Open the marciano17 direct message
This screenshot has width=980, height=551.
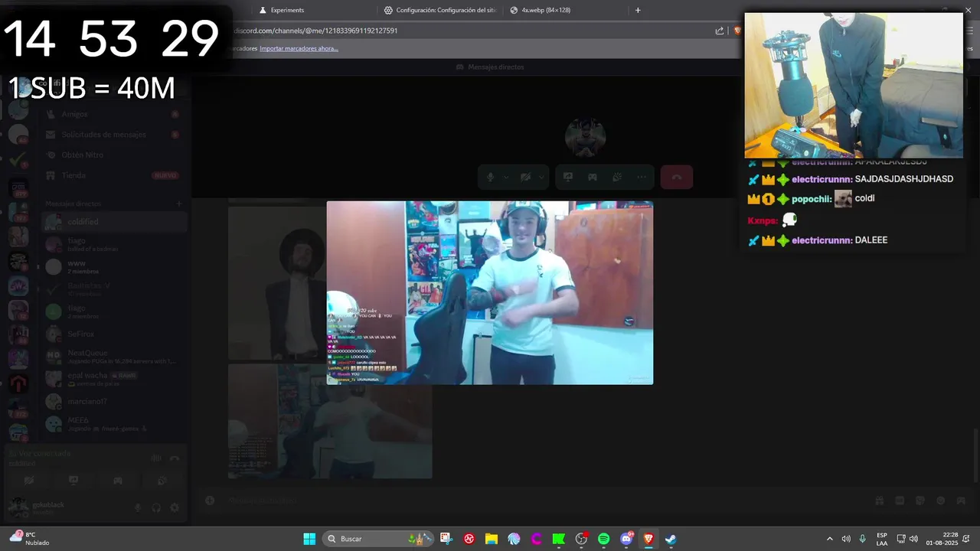[x=113, y=401]
